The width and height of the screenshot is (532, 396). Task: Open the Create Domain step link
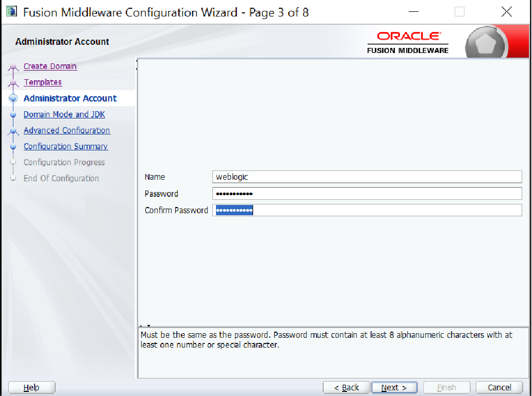point(50,66)
